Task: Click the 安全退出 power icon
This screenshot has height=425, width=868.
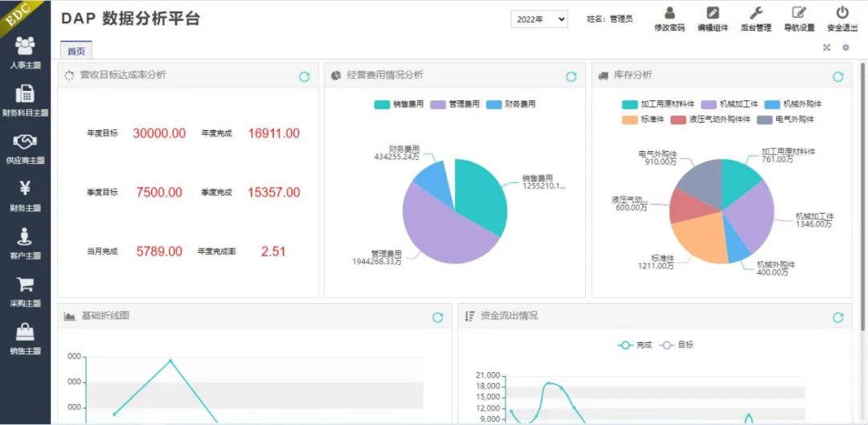Action: pos(842,13)
